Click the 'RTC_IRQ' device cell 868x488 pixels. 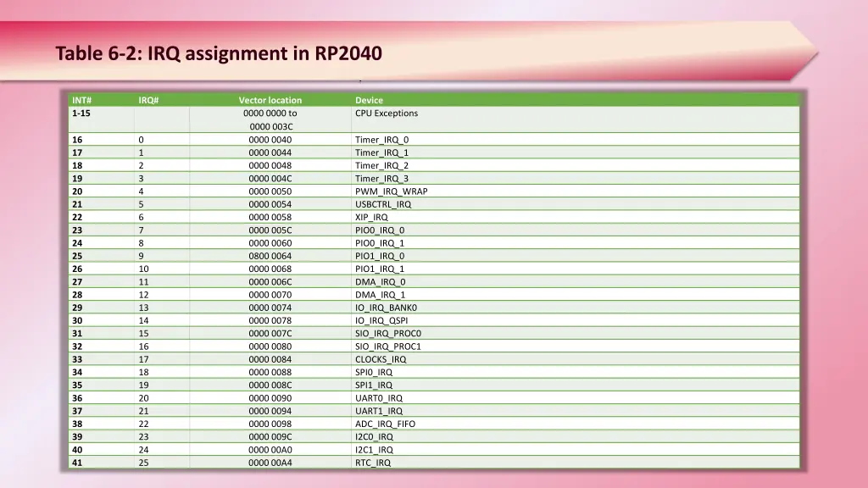(x=373, y=463)
